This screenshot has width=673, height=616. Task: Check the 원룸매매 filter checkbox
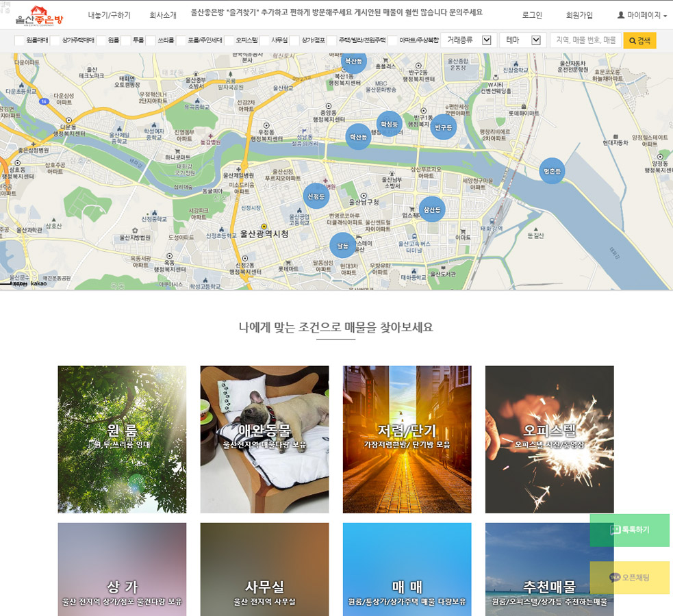pos(19,40)
